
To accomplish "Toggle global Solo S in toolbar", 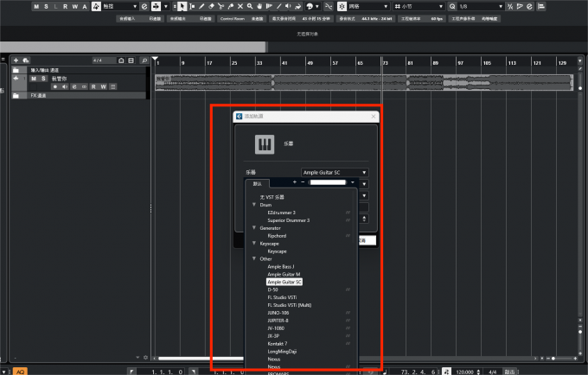I will (x=46, y=6).
